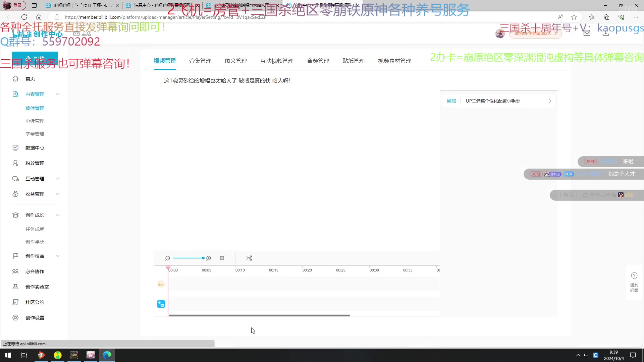644x362 pixels.
Task: Open 申诉管理 in the sidebar
Action: point(35,121)
